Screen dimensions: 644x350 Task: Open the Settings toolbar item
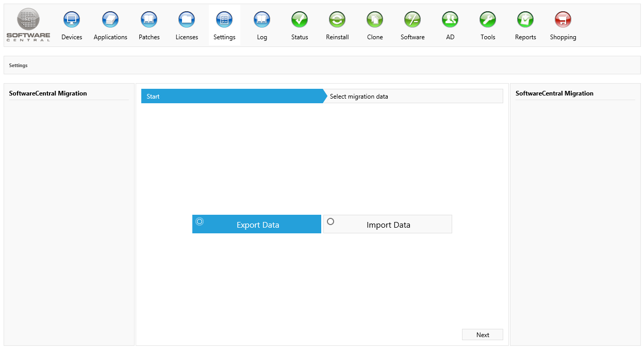(224, 25)
